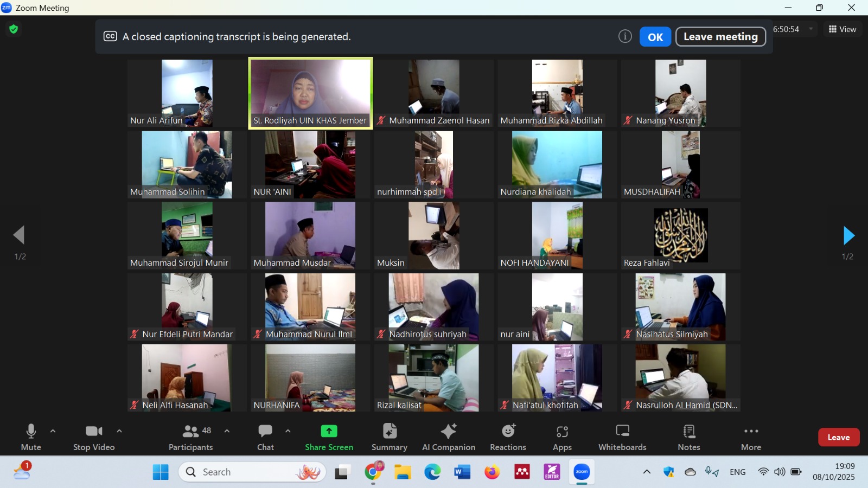Stop the video camera
868x488 pixels.
(x=94, y=437)
